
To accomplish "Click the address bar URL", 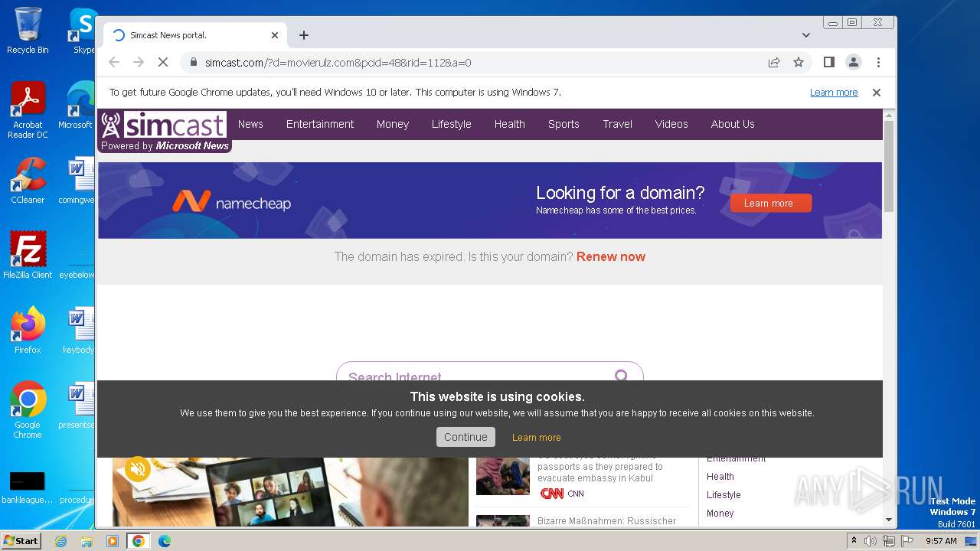I will coord(338,63).
